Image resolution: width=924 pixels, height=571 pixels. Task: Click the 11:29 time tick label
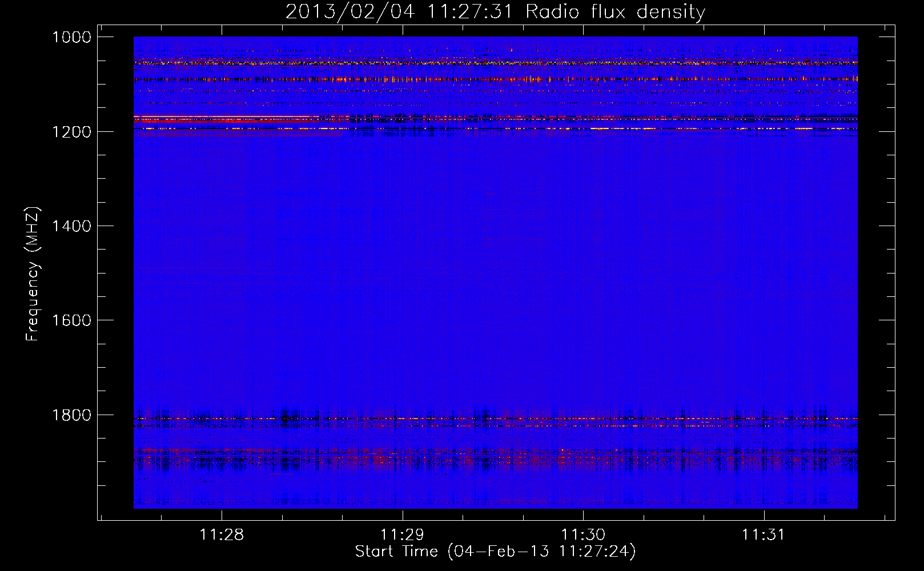[x=403, y=534]
